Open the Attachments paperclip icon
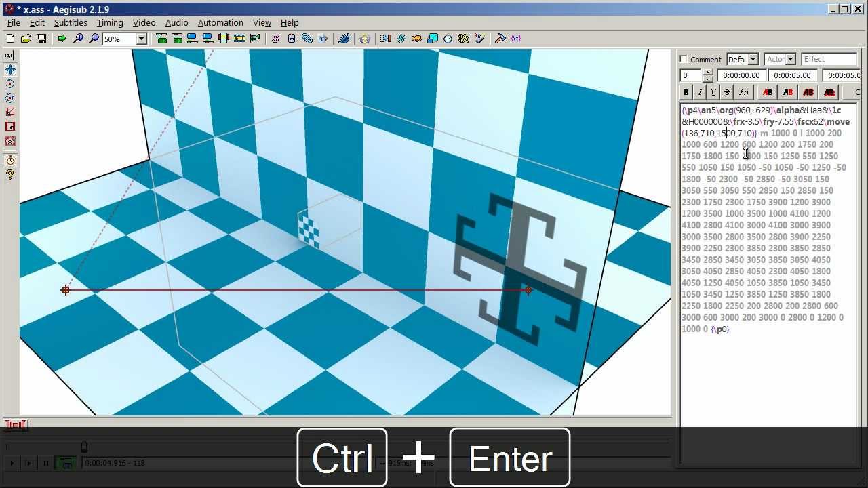 (x=307, y=39)
